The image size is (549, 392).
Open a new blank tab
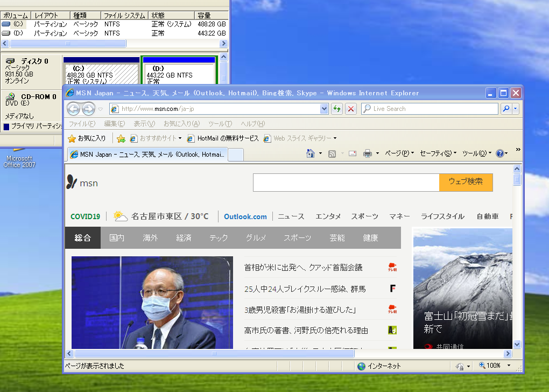click(236, 155)
